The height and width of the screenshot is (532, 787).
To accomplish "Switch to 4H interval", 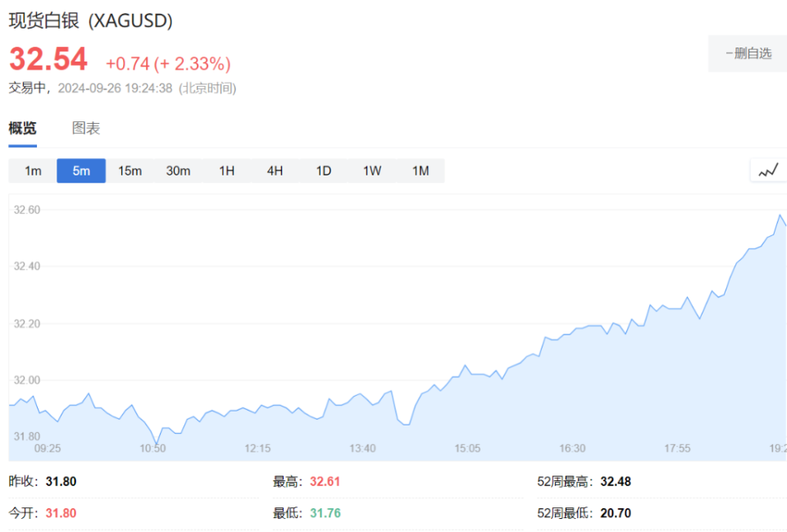I will (275, 171).
